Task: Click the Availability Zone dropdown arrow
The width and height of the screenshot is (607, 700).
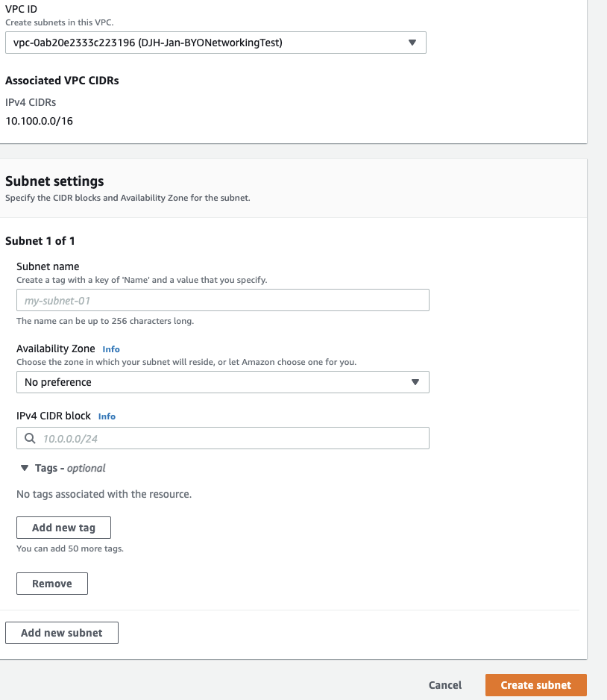Action: (415, 382)
